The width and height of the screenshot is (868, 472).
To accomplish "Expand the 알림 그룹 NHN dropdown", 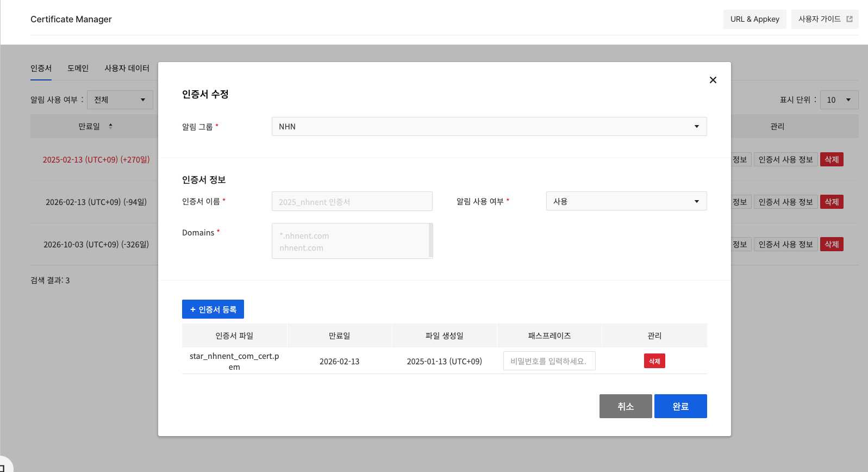I will point(489,127).
